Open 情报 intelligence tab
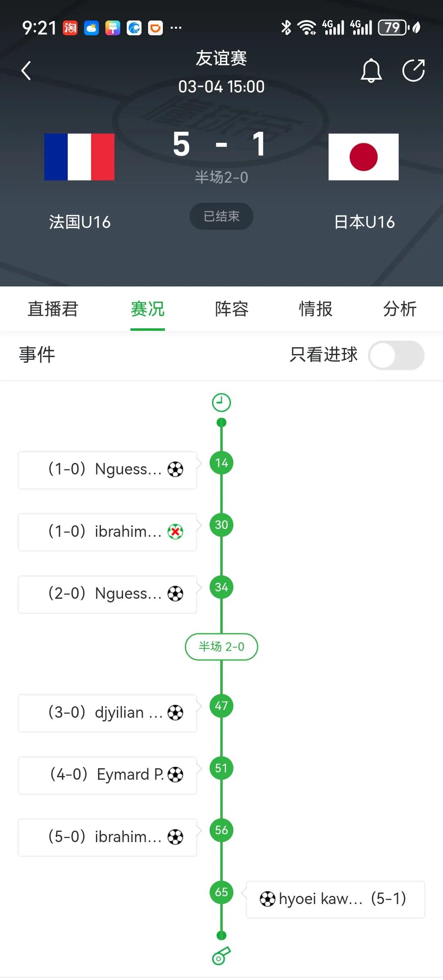The width and height of the screenshot is (443, 980). click(x=315, y=309)
